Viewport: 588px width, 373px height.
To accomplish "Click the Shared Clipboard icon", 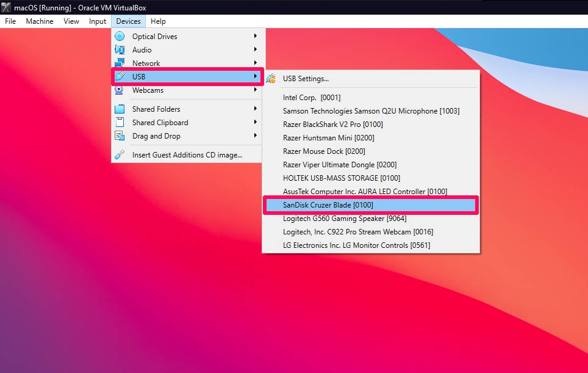I will point(120,122).
